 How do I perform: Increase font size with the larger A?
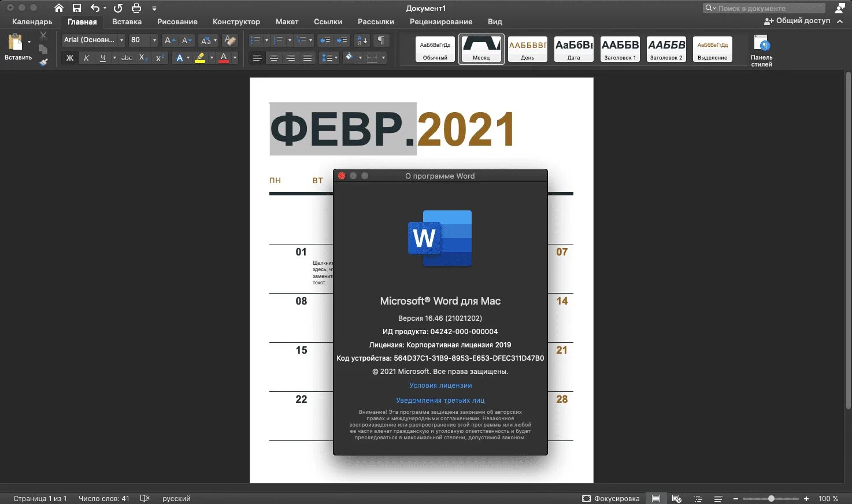click(169, 40)
